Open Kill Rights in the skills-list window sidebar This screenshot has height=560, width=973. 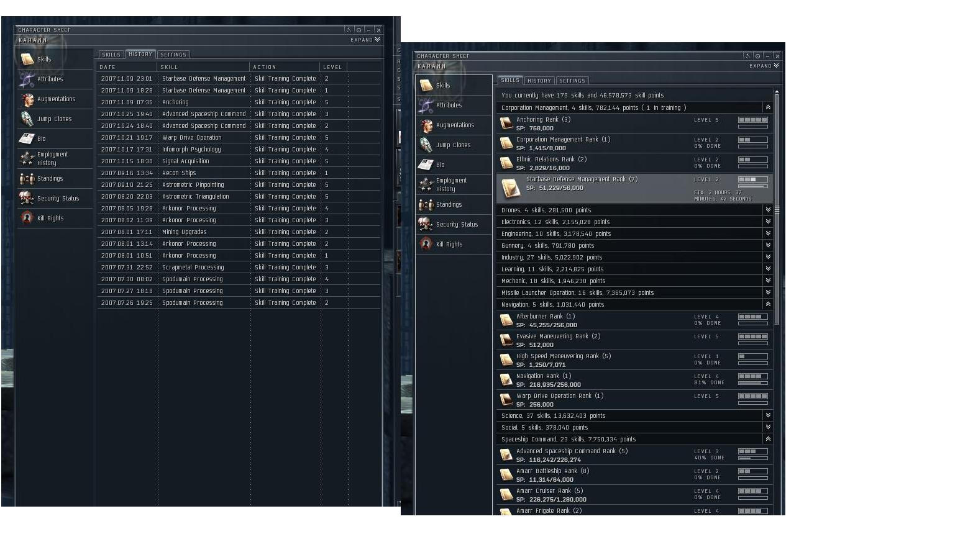click(454, 245)
